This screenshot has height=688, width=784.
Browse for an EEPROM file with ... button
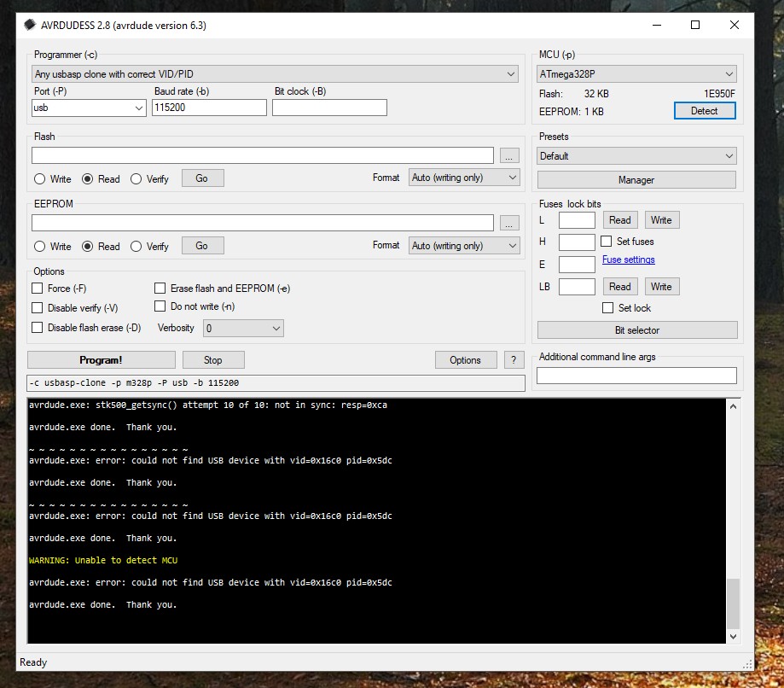pos(509,223)
